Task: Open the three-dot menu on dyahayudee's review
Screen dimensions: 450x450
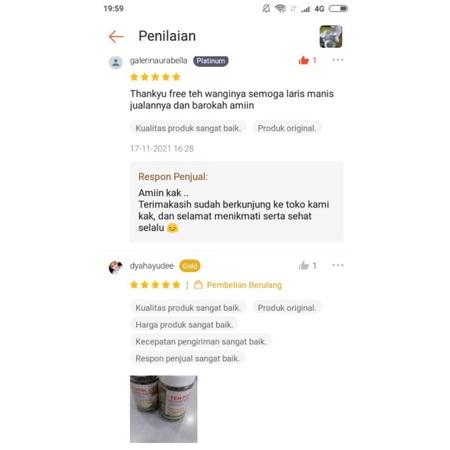Action: 338,265
